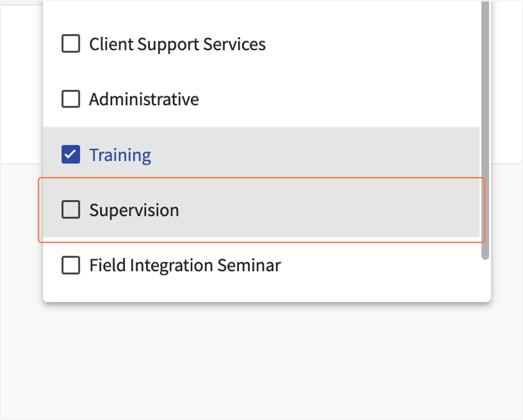Enable the Administrative checkbox
The width and height of the screenshot is (523, 420).
[x=71, y=99]
